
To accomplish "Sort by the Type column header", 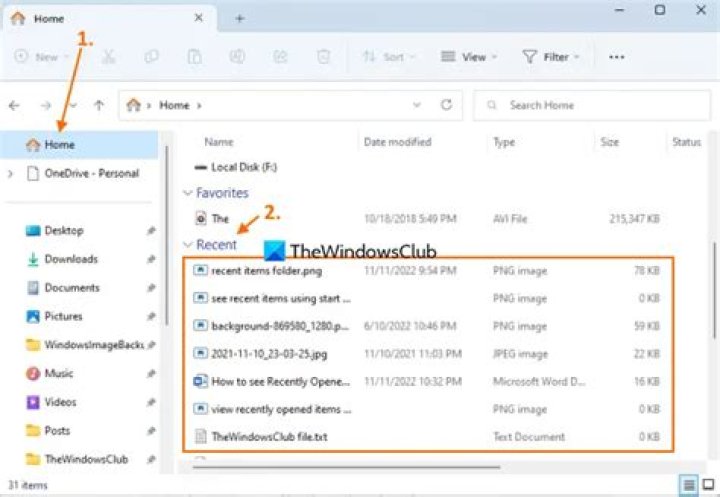I will point(504,142).
